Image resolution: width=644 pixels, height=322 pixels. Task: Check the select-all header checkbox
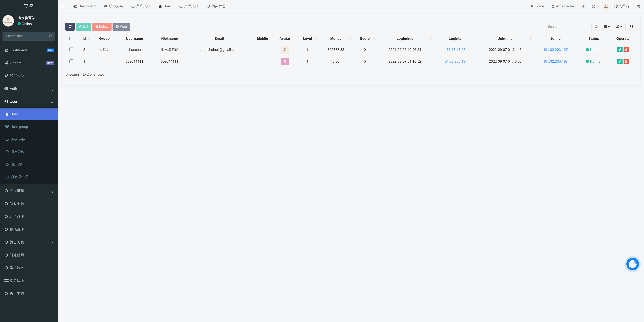tap(71, 39)
